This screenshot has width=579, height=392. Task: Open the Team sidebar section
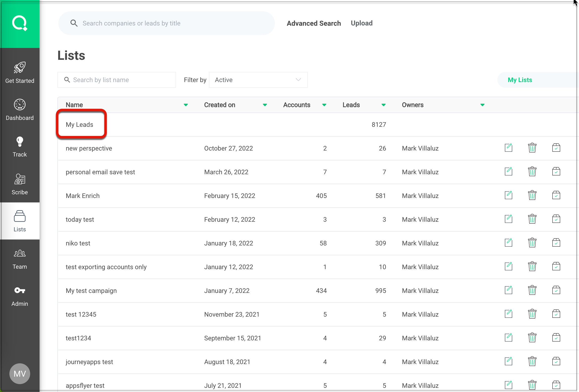pyautogui.click(x=20, y=259)
